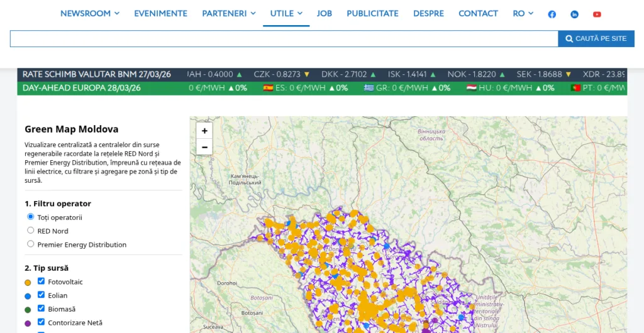The width and height of the screenshot is (644, 333).
Task: Click the purple Contorizare Netă legend dot
Action: point(28,324)
